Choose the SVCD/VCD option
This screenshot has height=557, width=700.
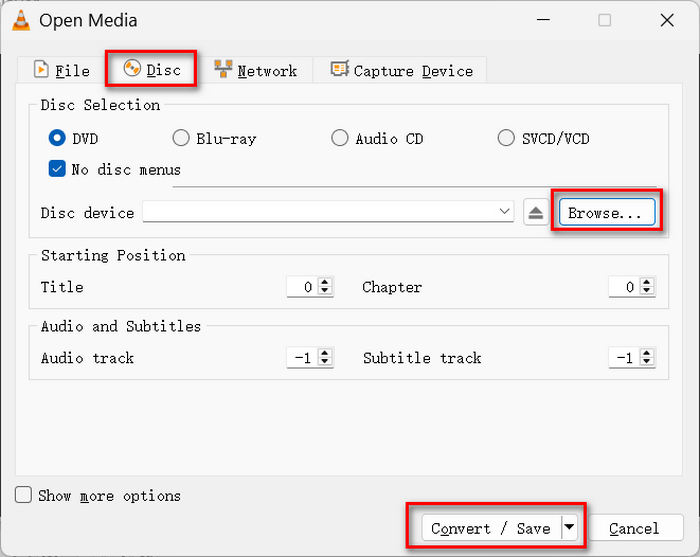point(506,138)
